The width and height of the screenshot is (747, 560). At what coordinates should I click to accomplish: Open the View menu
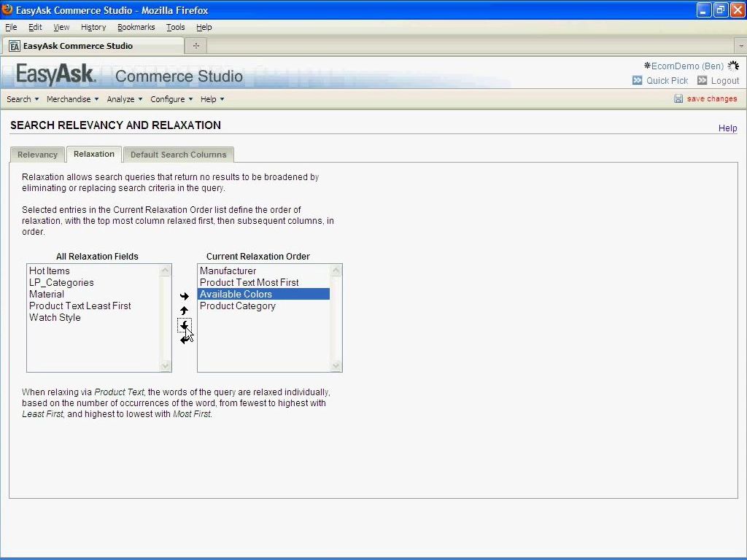61,27
